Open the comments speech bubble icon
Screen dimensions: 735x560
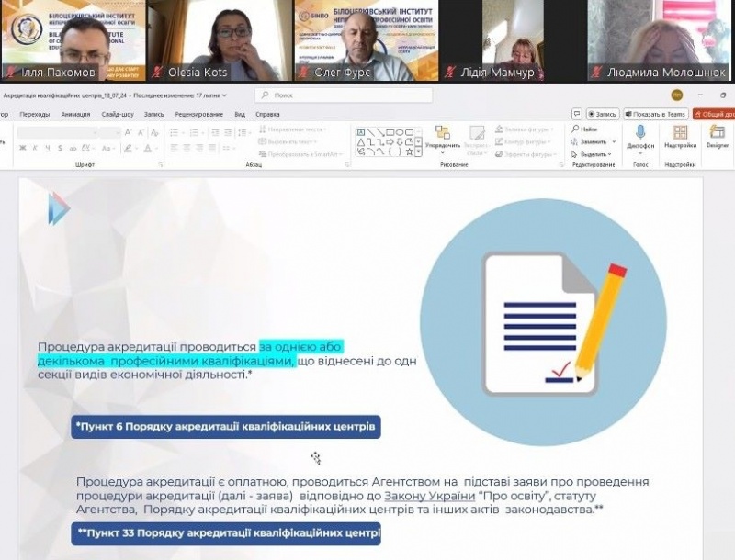click(576, 114)
